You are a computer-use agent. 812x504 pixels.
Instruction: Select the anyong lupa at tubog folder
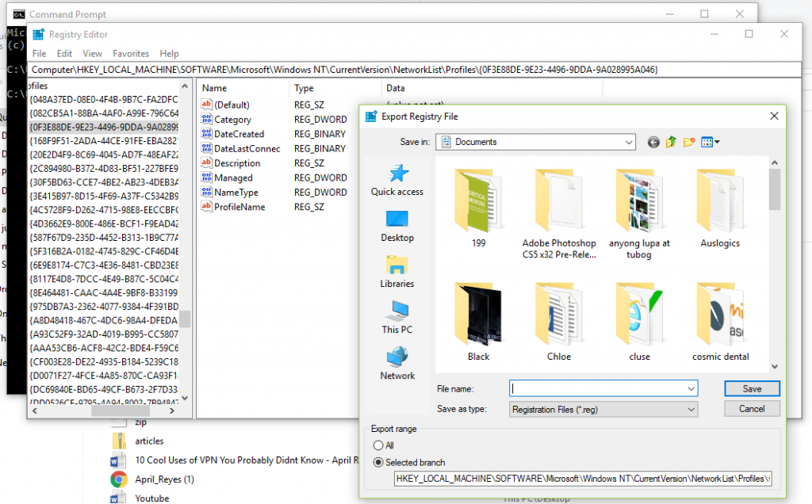point(639,213)
